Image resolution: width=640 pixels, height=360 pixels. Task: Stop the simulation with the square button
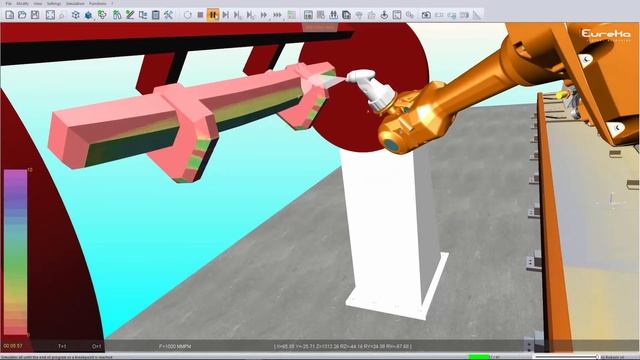(x=200, y=15)
